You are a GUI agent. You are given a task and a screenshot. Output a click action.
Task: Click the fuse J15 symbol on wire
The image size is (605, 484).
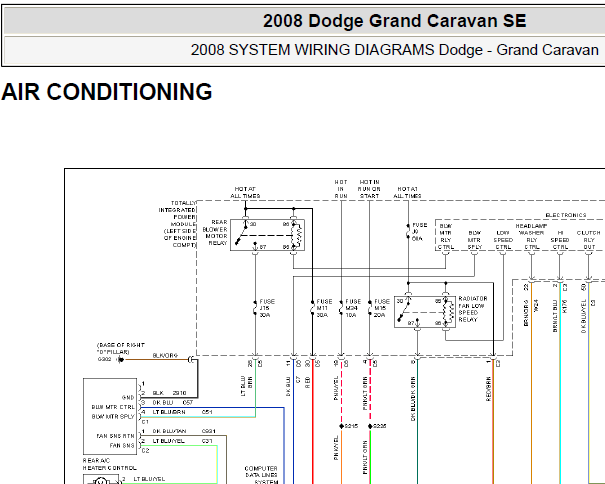[255, 308]
